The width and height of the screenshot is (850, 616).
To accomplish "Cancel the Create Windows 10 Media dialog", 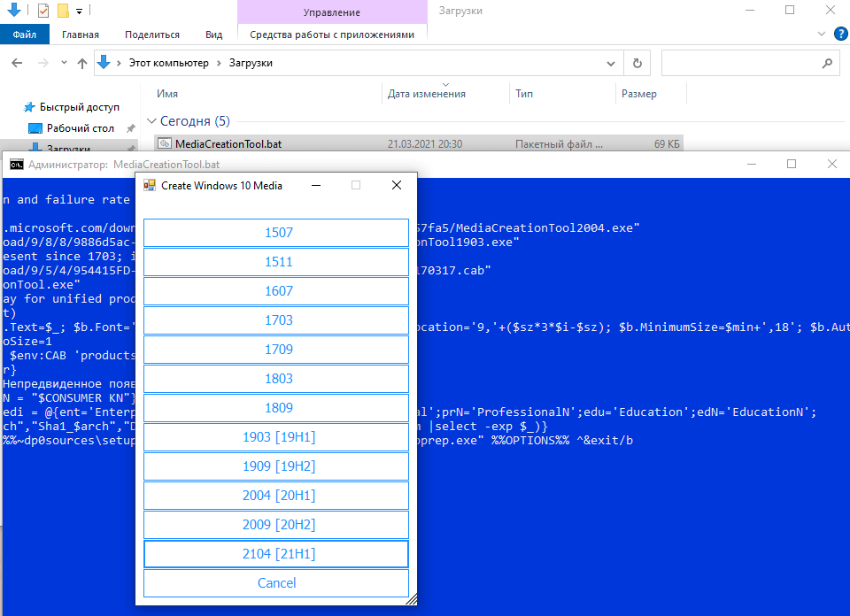I will (x=276, y=583).
